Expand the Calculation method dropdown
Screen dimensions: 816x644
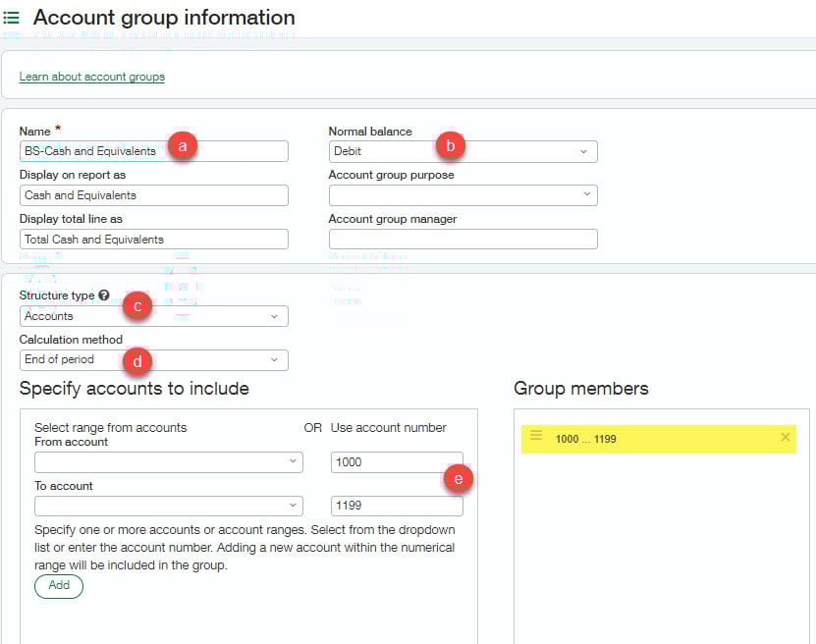[153, 360]
